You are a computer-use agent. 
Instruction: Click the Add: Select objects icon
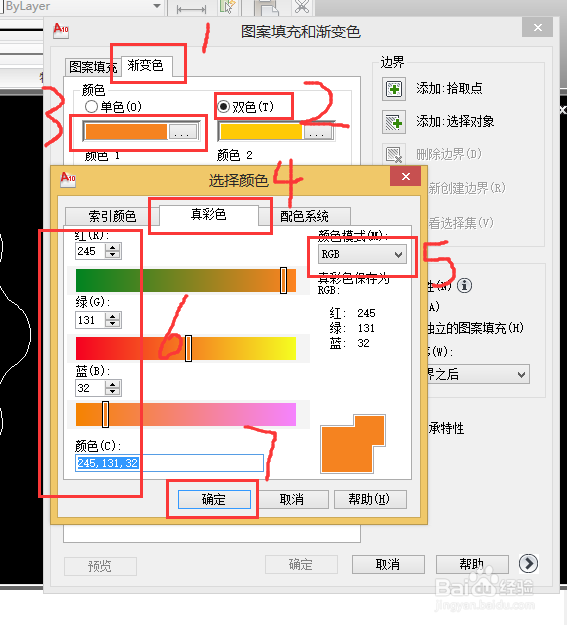tap(394, 122)
